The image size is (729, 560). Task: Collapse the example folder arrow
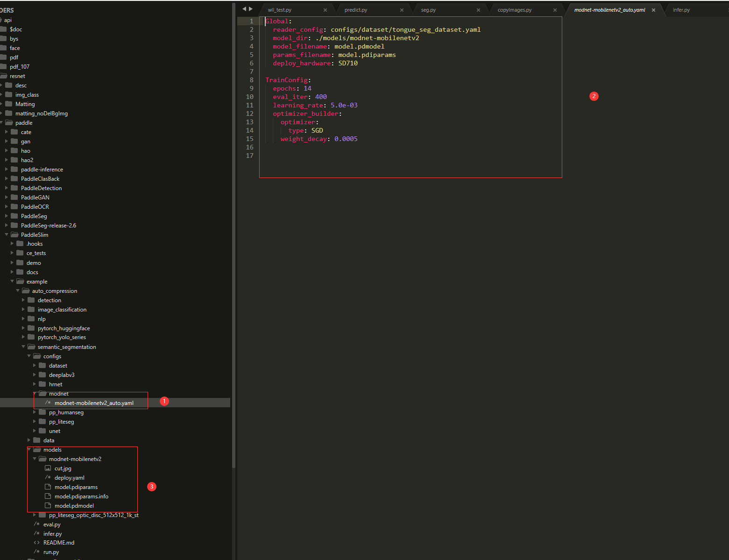12,281
